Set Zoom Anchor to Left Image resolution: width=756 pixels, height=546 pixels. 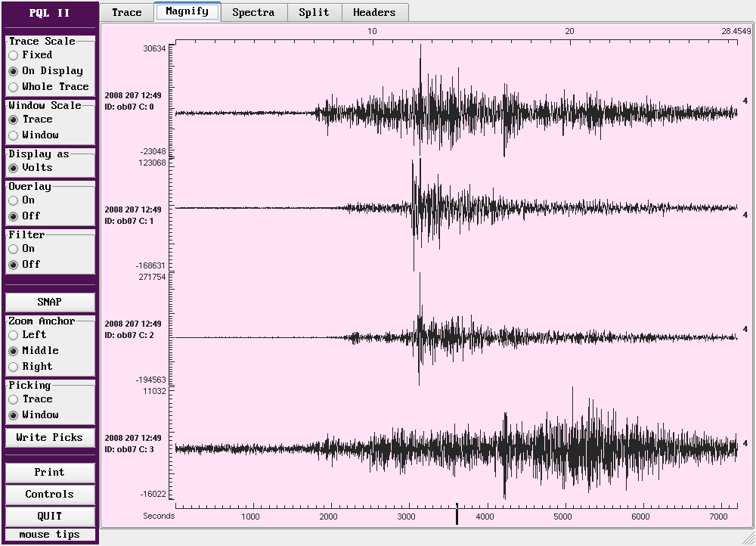[x=14, y=335]
